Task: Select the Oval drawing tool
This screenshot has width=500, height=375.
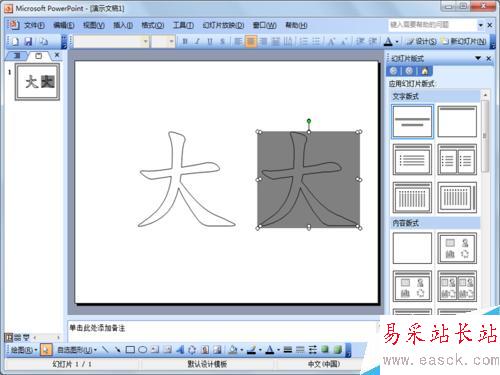Action: click(143, 350)
